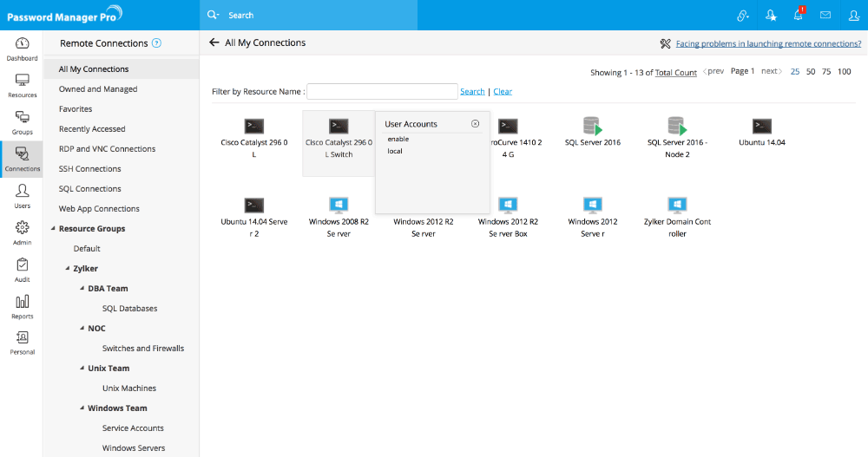
Task: Choose the enable user account
Action: point(398,139)
